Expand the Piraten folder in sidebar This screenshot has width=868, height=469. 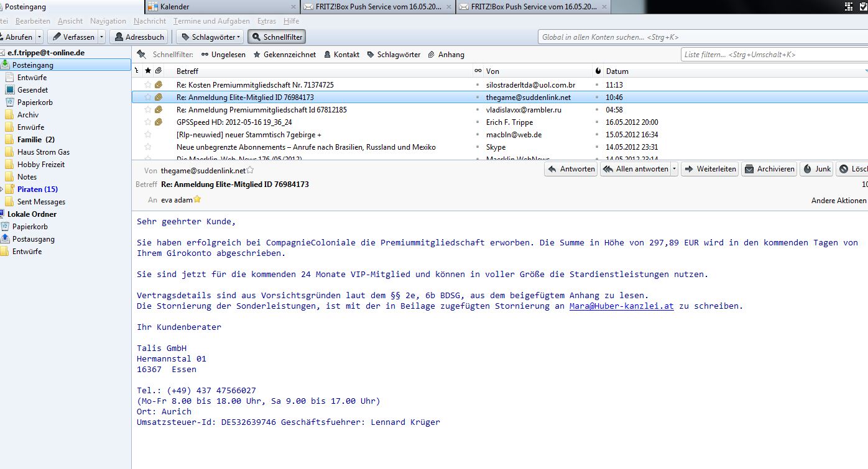(x=2, y=189)
